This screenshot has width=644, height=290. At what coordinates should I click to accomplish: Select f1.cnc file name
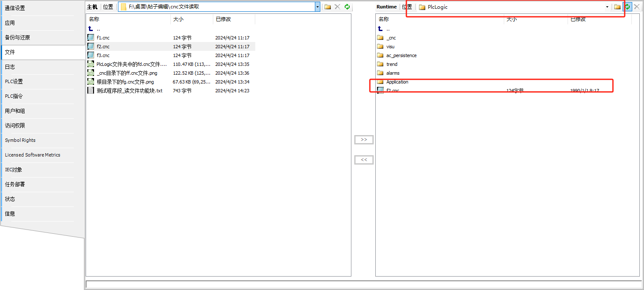103,38
